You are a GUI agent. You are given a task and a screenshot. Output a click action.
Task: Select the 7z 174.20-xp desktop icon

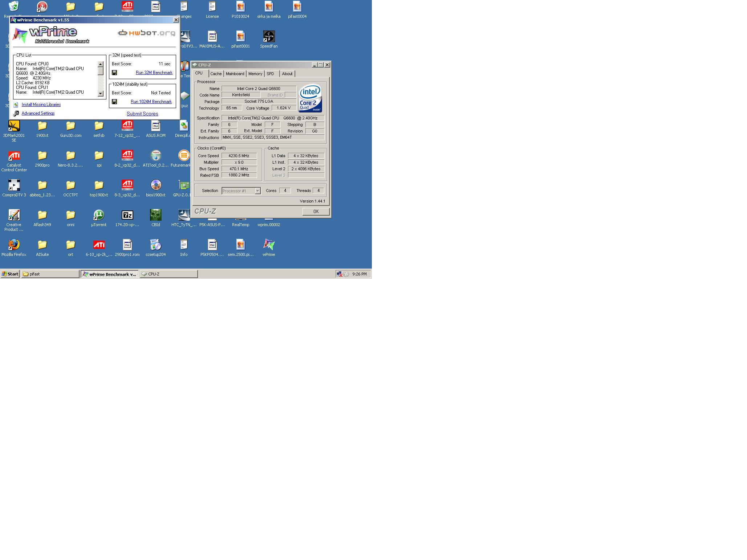(x=127, y=218)
